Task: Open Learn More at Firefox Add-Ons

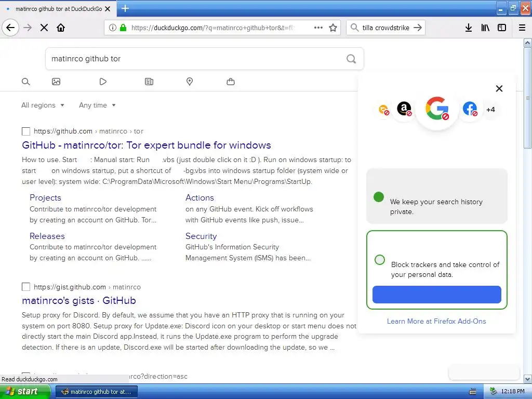Action: (436, 321)
